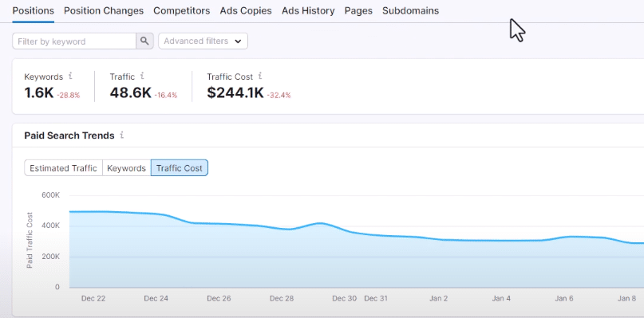Select the Traffic Cost chart toggle
644x318 pixels.
[180, 168]
